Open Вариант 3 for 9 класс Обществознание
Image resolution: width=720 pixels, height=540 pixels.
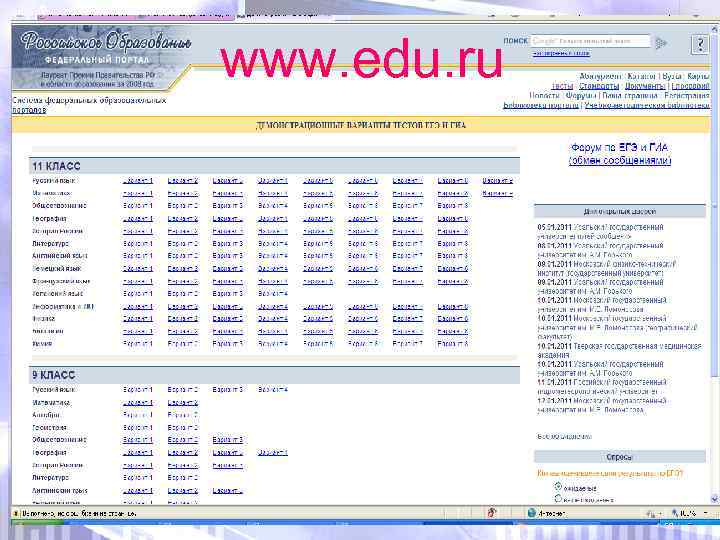pos(228,440)
